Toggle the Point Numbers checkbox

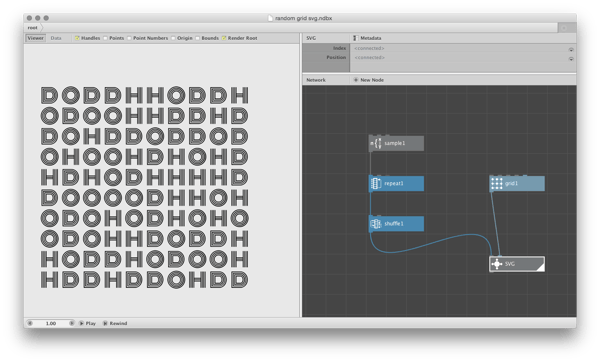129,38
